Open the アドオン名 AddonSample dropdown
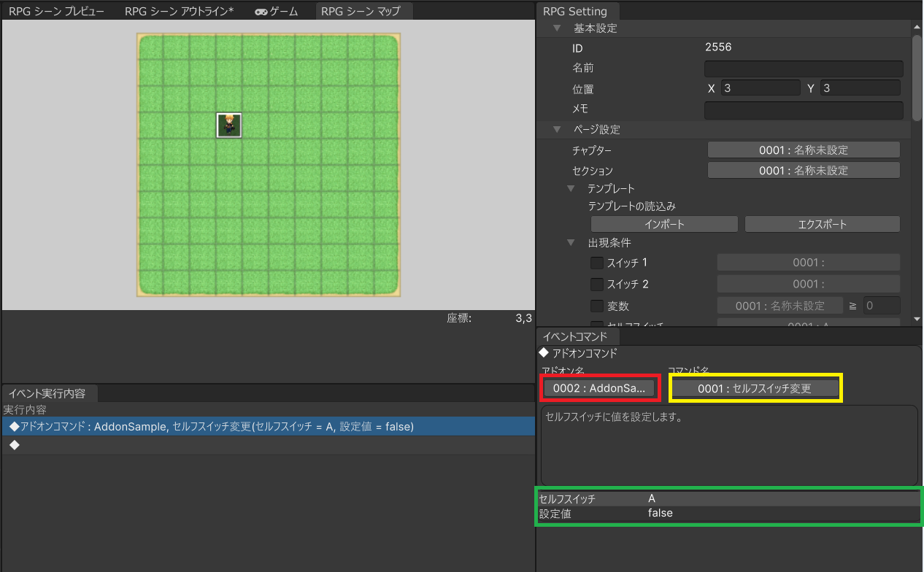This screenshot has width=924, height=572. pos(599,388)
